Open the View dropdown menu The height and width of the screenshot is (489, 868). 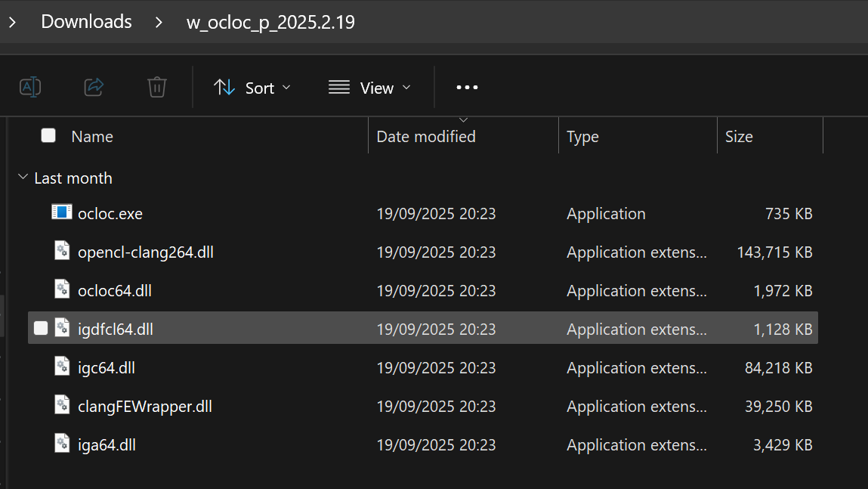tap(369, 88)
